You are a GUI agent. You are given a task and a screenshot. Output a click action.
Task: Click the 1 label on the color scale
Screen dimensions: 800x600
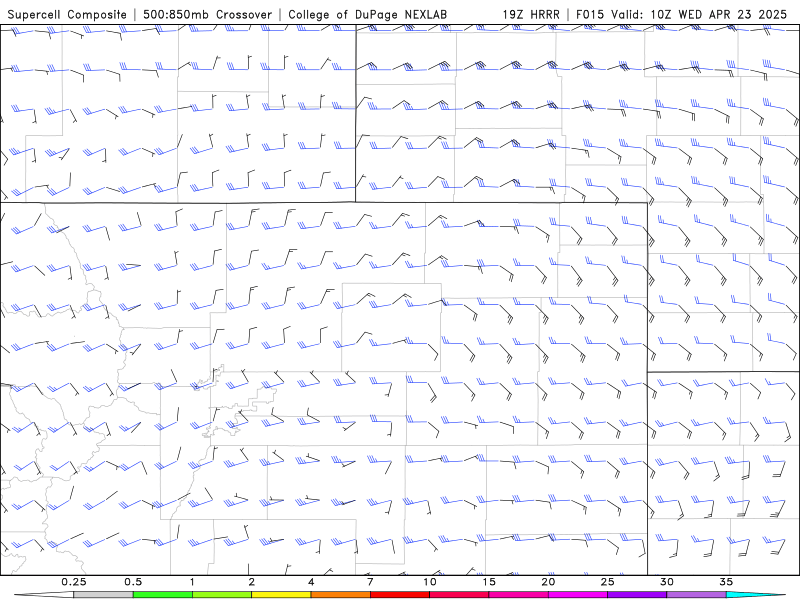pyautogui.click(x=192, y=582)
